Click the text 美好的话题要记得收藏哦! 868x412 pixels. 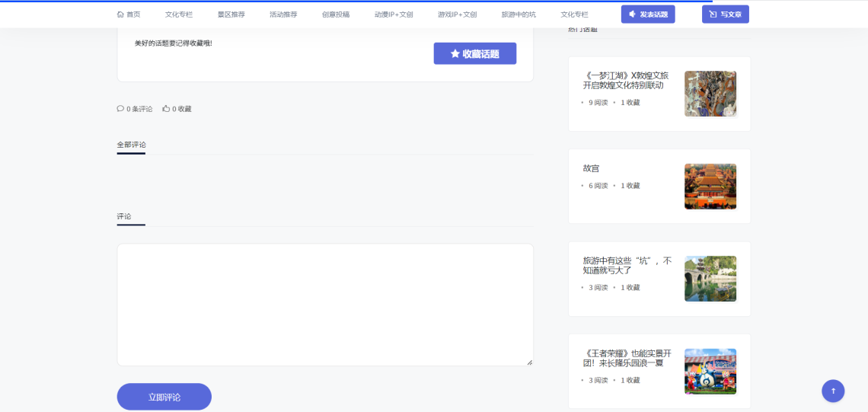click(x=174, y=43)
